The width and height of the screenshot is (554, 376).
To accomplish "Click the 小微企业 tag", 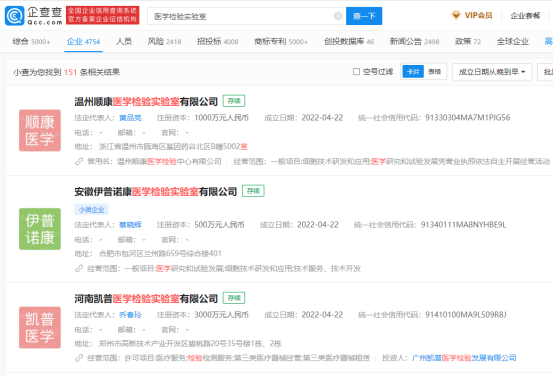I will [91, 210].
